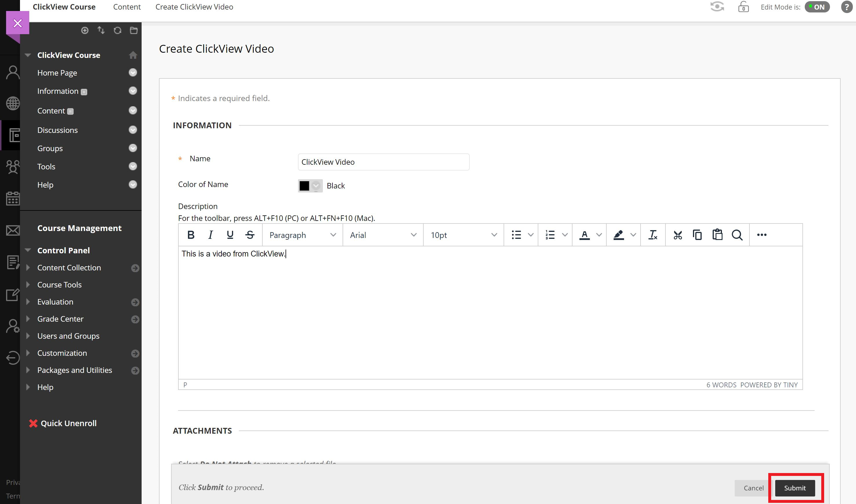Cut selected text with scissors icon
The image size is (856, 504).
[678, 235]
